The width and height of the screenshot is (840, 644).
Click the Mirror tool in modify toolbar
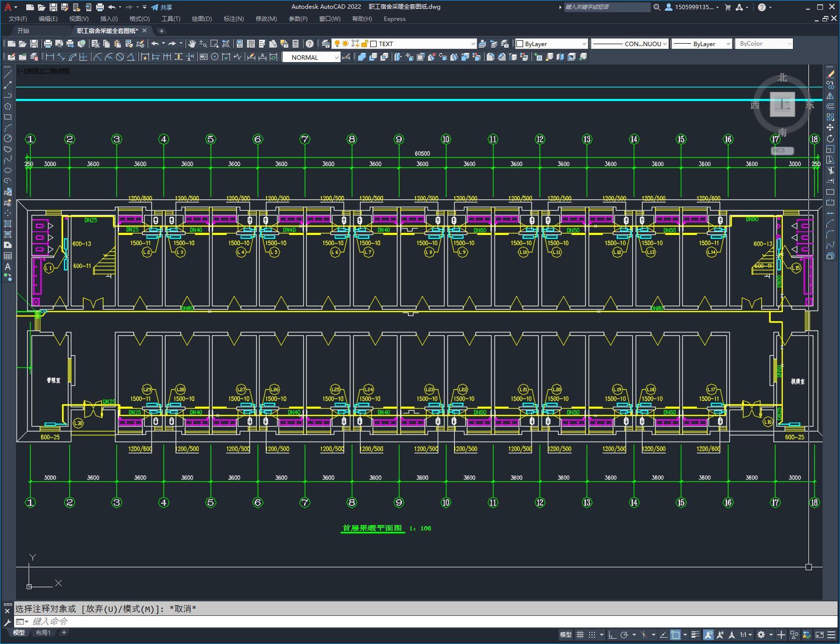click(830, 96)
